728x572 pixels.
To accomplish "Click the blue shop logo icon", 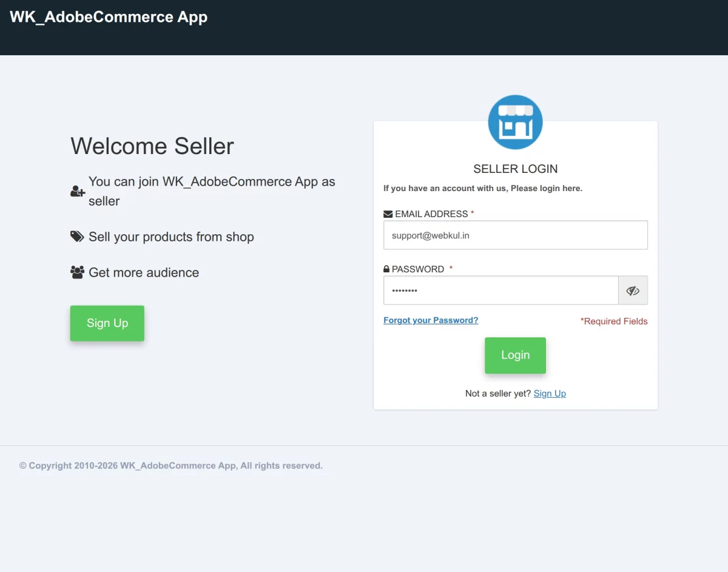I will click(515, 121).
